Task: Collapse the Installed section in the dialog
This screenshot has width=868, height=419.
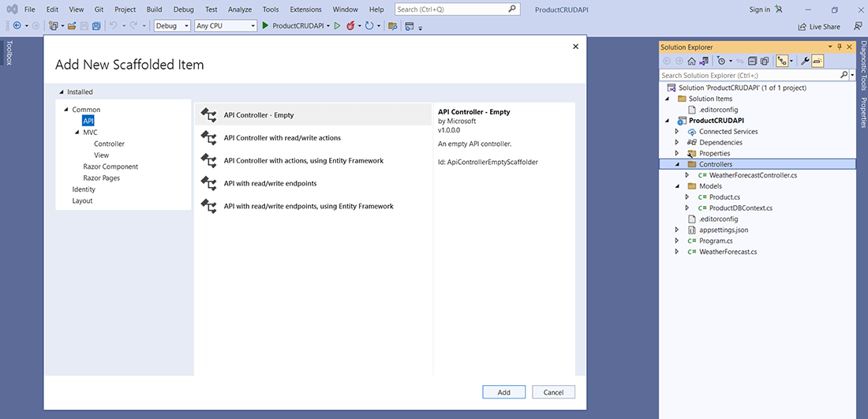Action: (x=62, y=92)
